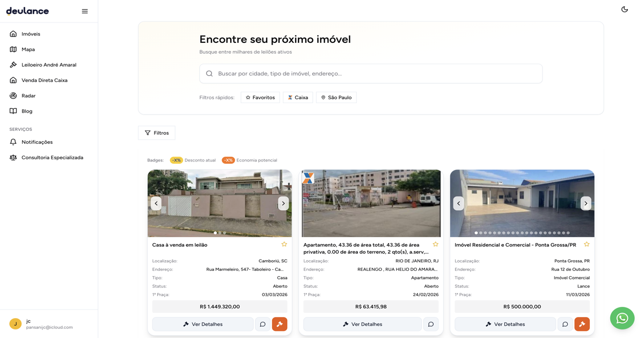Screen dimensions: 644x338
Task: Click date 24/02/2026
Action: click(x=426, y=295)
